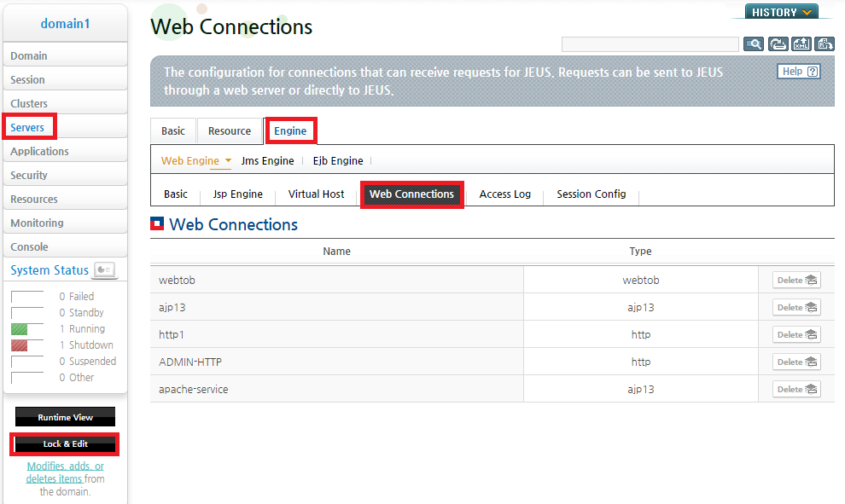Click the XML export icon
This screenshot has width=845, height=504.
pos(801,44)
